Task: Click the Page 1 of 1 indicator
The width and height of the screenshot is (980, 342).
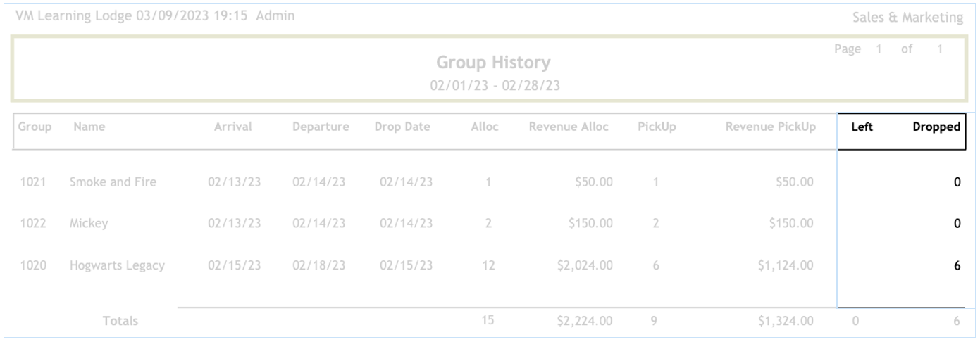Action: (x=892, y=51)
